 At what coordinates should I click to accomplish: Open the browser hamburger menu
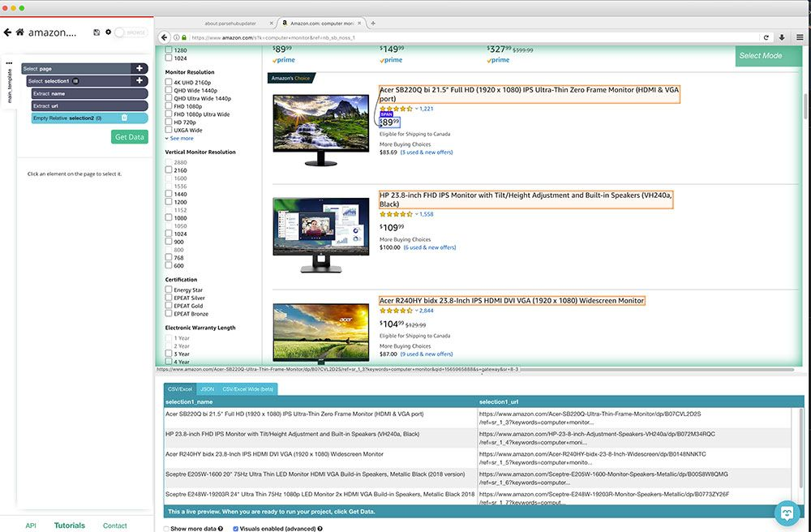[x=800, y=37]
